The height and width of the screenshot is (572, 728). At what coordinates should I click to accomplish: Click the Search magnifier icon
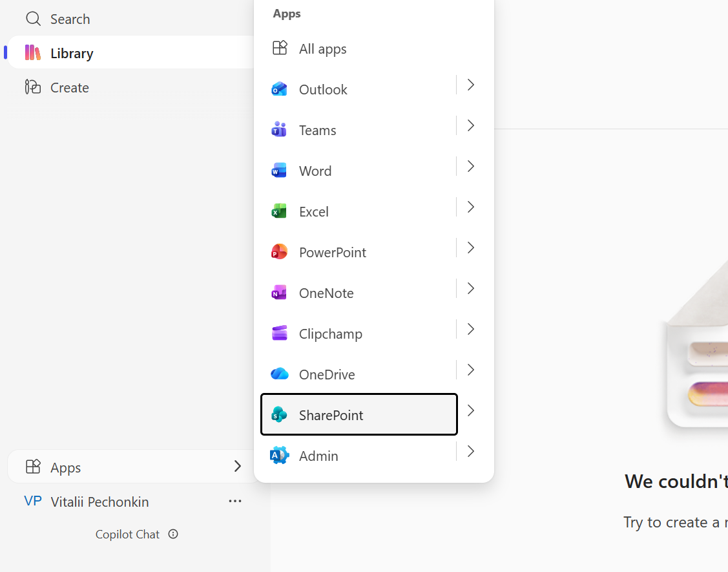(x=33, y=19)
